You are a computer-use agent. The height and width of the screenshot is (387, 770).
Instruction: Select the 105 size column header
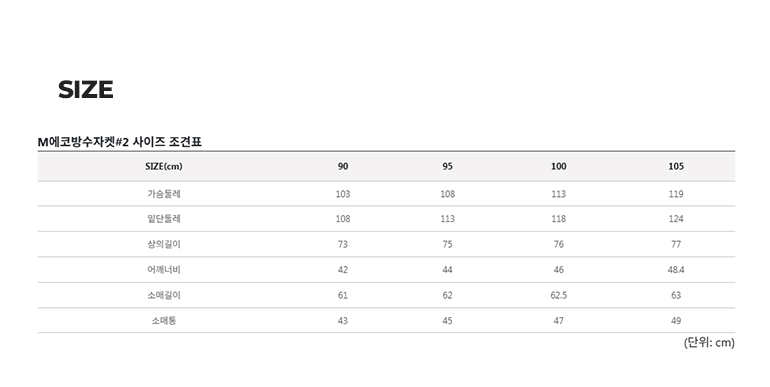coord(676,166)
